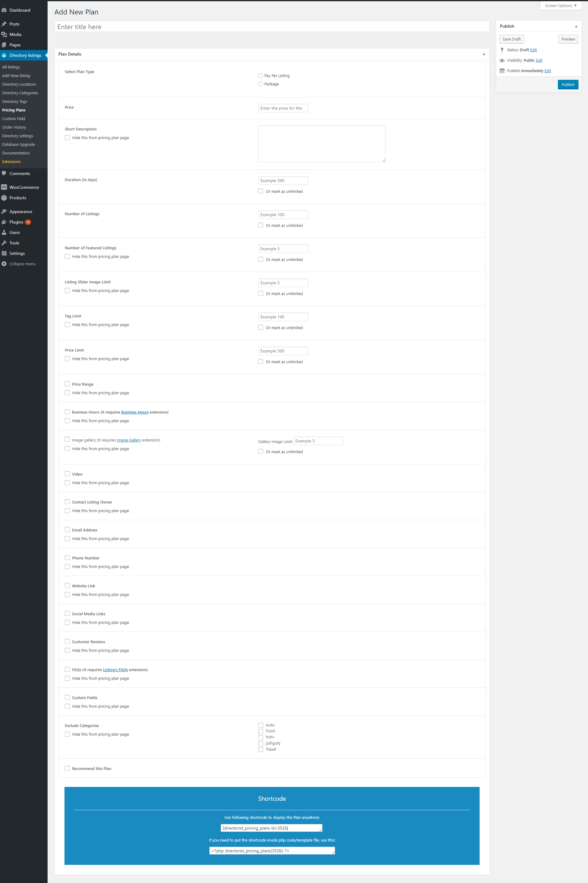Click the Comments bubble icon
This screenshot has height=883, width=588.
point(4,173)
